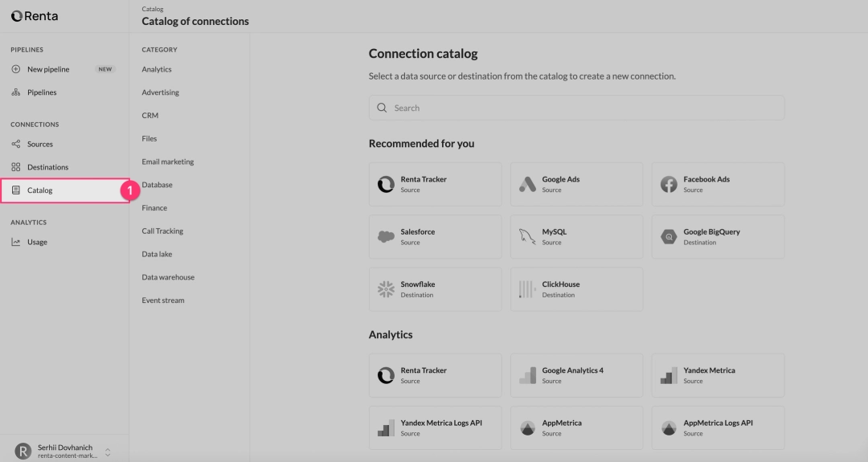The image size is (868, 462).
Task: Pick the Snowflake destination icon
Action: [x=386, y=289]
